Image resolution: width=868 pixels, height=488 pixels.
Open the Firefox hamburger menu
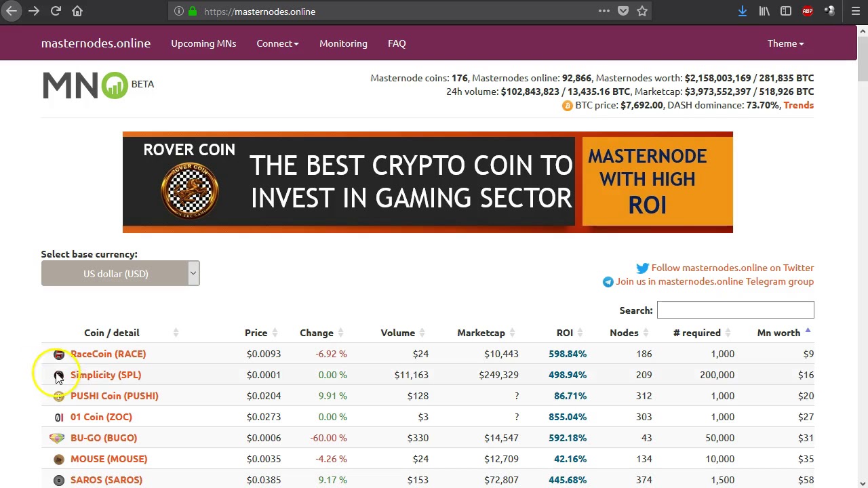855,11
